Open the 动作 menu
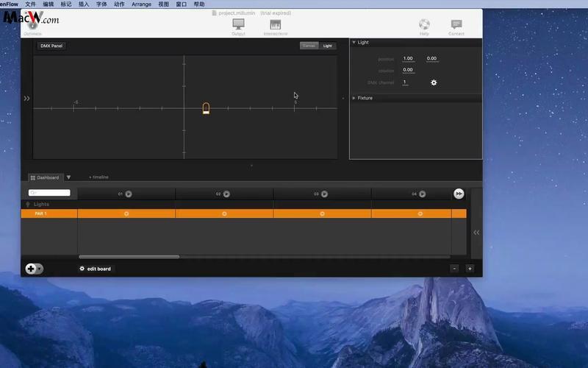 click(119, 4)
